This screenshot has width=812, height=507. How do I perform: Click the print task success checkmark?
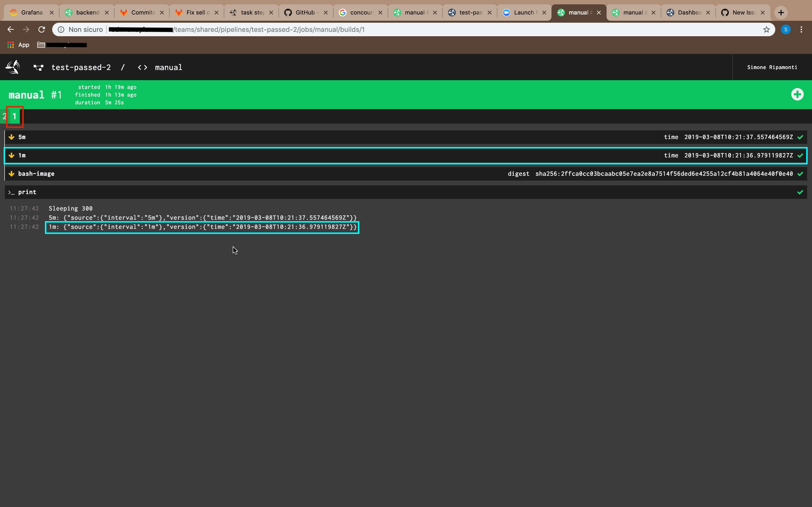pos(800,192)
